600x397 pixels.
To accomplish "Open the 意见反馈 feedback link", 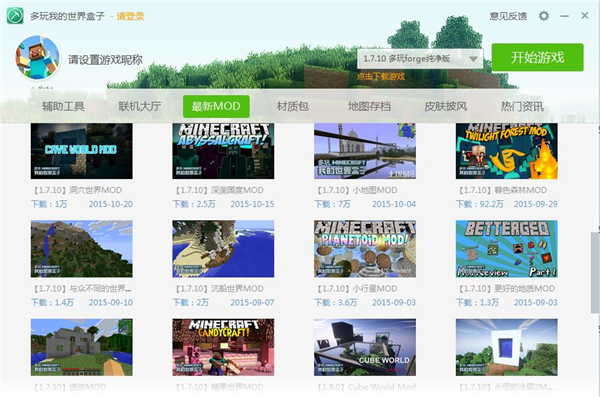I will [x=508, y=16].
